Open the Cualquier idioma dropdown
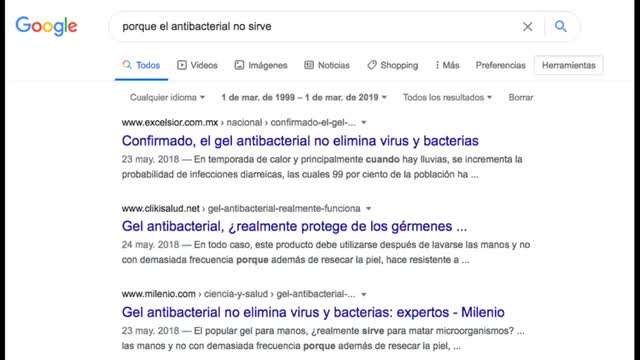 click(x=167, y=98)
